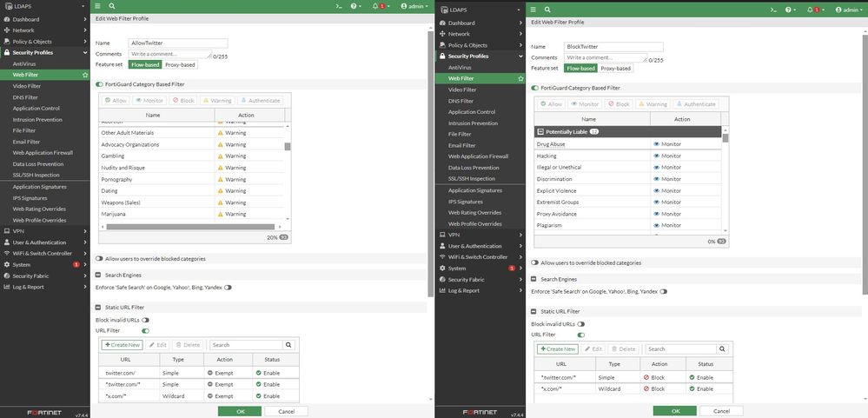The width and height of the screenshot is (868, 418).
Task: Click Create New in BlockTwitter URL filter
Action: (558, 349)
